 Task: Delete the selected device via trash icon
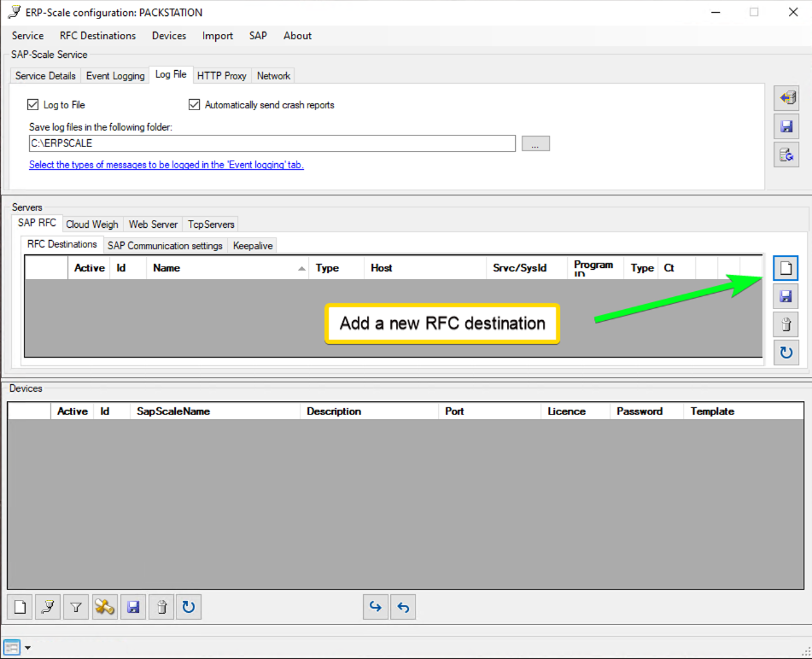click(x=161, y=607)
